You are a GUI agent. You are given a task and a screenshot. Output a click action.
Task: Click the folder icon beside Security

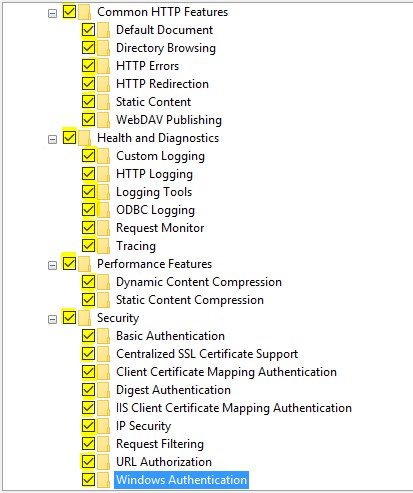[85, 318]
